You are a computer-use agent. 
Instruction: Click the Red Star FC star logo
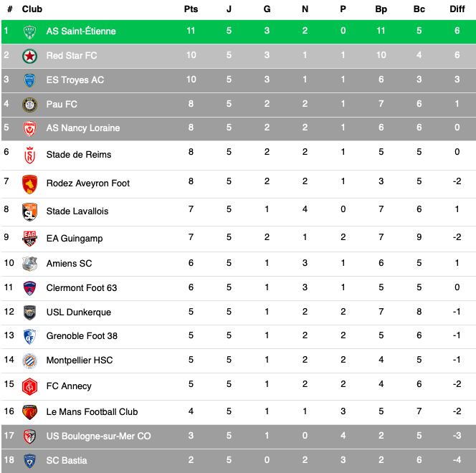[x=30, y=56]
